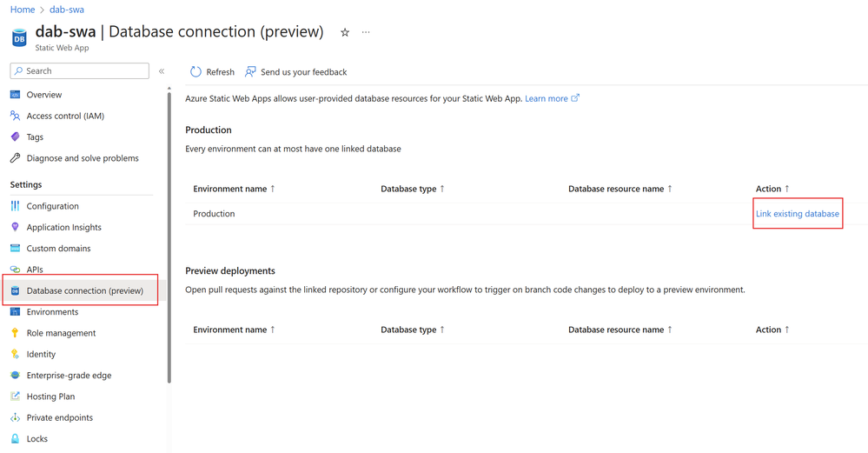Open Access control (IAM) menu item
This screenshot has width=868, height=453.
65,116
